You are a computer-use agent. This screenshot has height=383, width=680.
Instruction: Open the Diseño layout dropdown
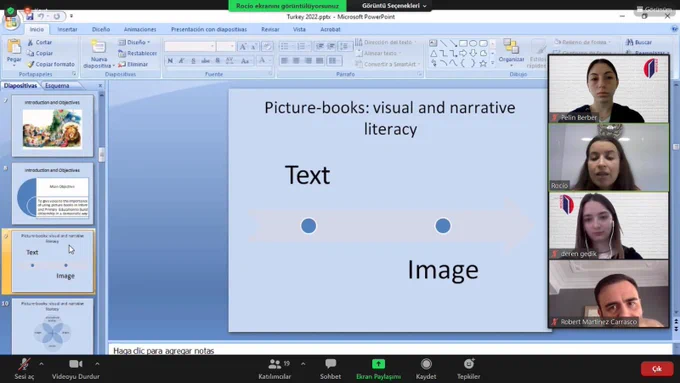[x=135, y=42]
